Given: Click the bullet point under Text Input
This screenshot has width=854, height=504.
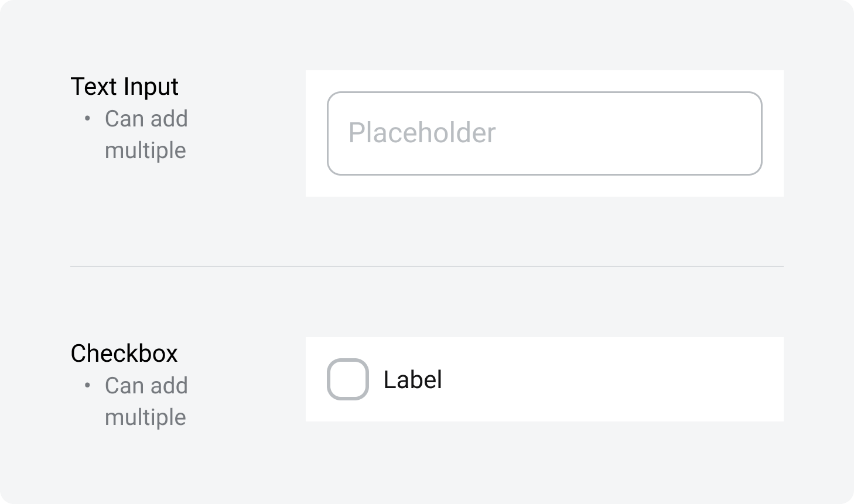Looking at the screenshot, I should click(x=88, y=118).
